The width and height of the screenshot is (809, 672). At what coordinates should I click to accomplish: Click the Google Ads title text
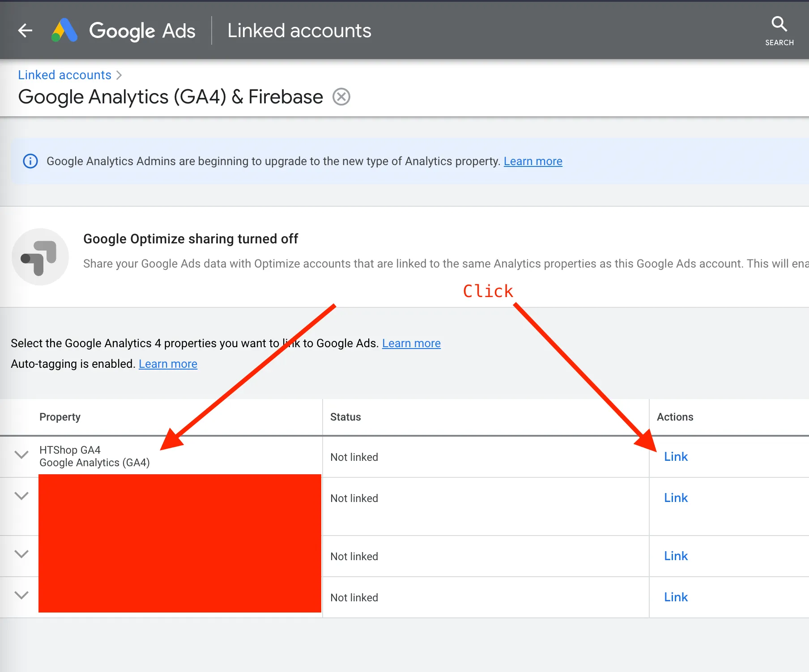point(142,31)
